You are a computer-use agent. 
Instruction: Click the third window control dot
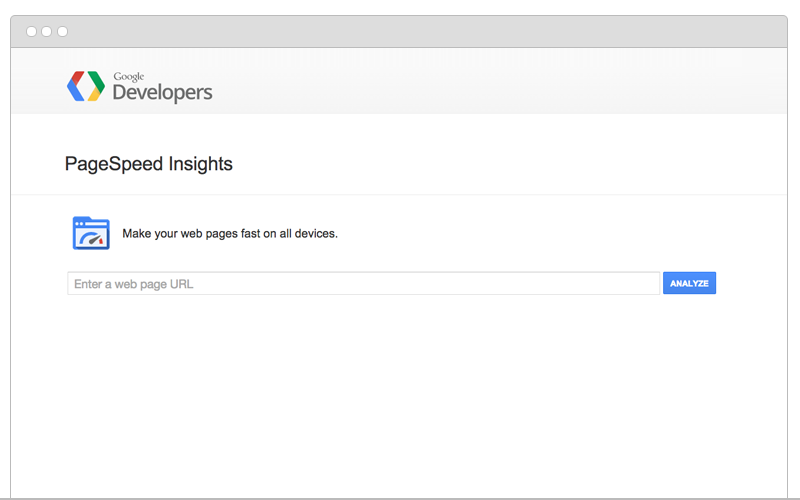pyautogui.click(x=62, y=32)
